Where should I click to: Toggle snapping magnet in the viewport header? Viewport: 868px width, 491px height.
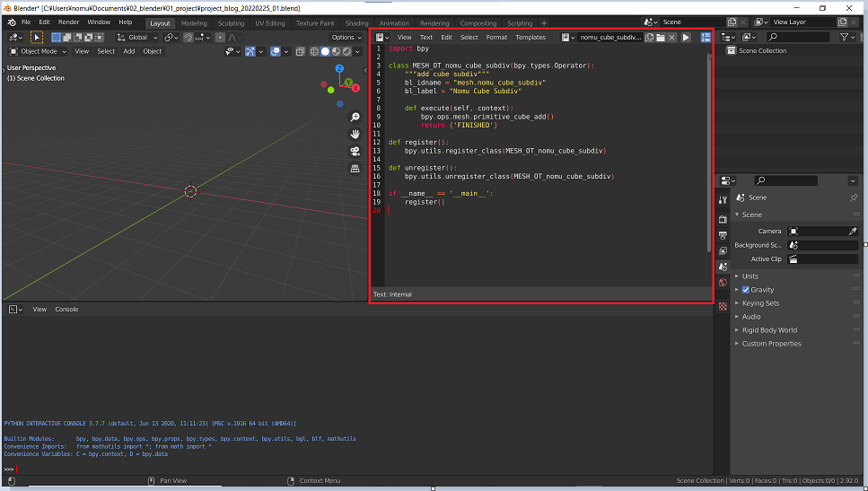point(189,38)
